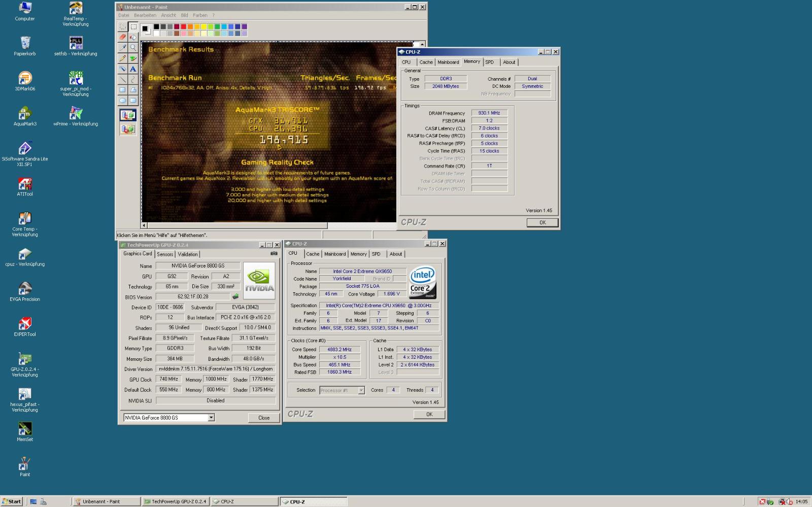This screenshot has width=812, height=507.
Task: Switch to Sensors tab in GPU-Z
Action: coord(165,254)
